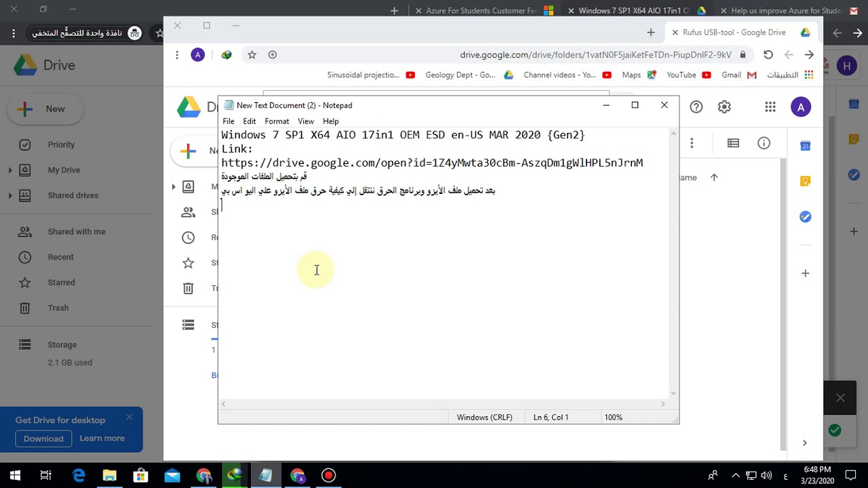Click the incognito window indicator badge
Screen dimensions: 868x488
[x=87, y=33]
